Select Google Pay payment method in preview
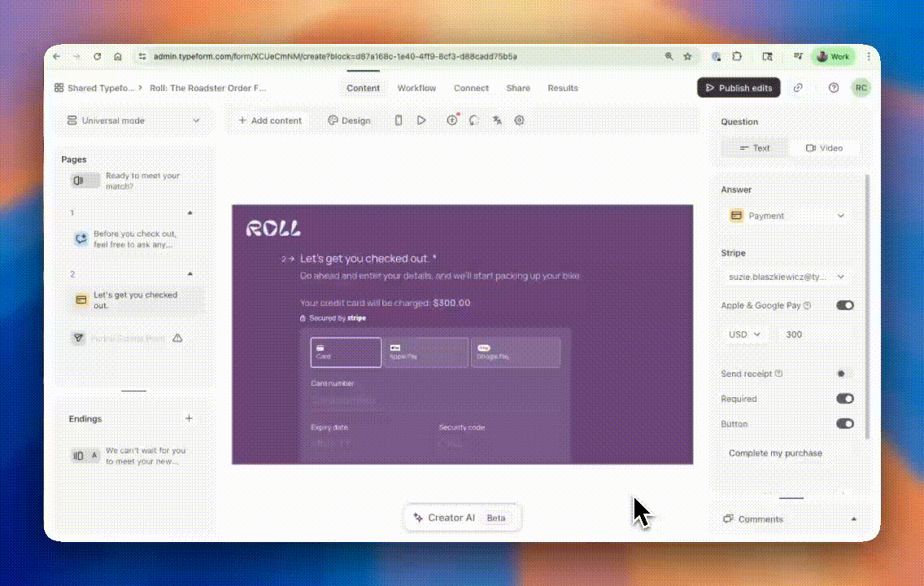Image resolution: width=924 pixels, height=586 pixels. [x=516, y=352]
